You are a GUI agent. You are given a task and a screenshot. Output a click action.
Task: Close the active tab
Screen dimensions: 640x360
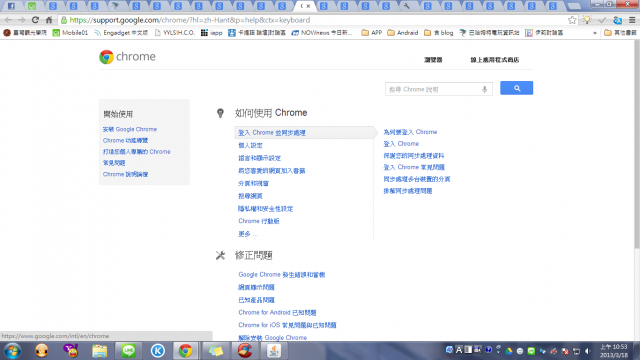pyautogui.click(x=309, y=6)
